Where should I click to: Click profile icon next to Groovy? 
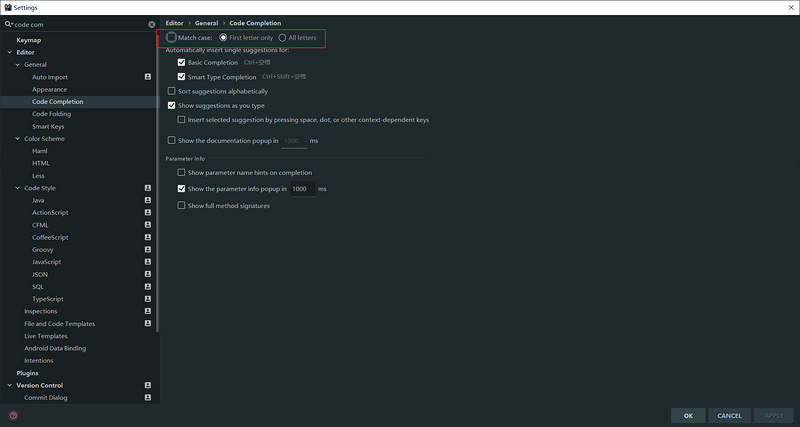(x=148, y=249)
